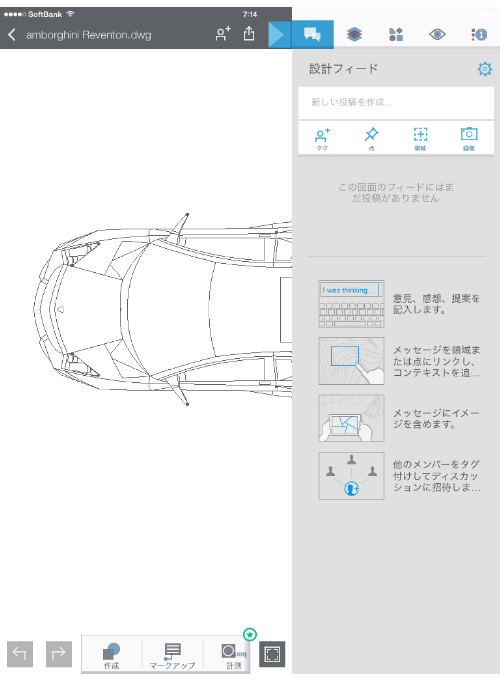
Task: Focus the new post input field
Action: 396,103
